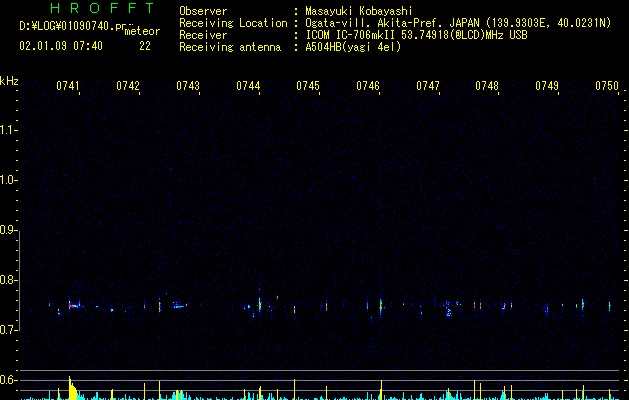Click the 0.6 kHz axis label
This screenshot has height=400, width=629.
tap(8, 380)
